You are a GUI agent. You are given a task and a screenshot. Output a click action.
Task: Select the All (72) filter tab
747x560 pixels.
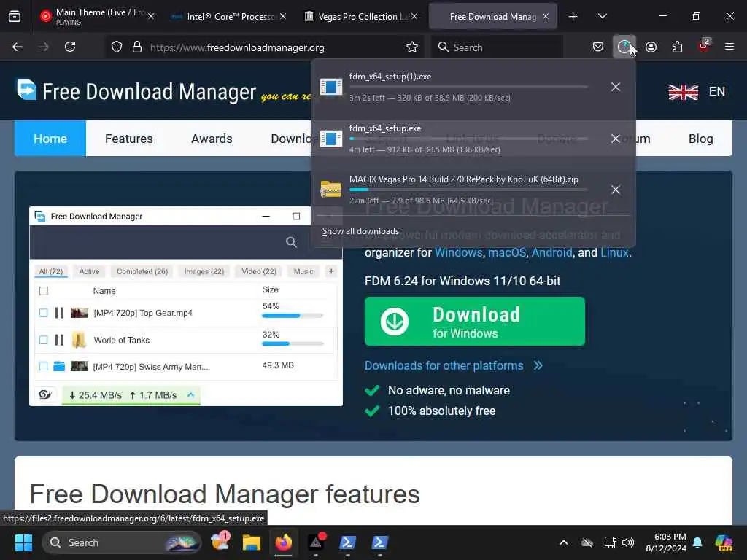51,271
